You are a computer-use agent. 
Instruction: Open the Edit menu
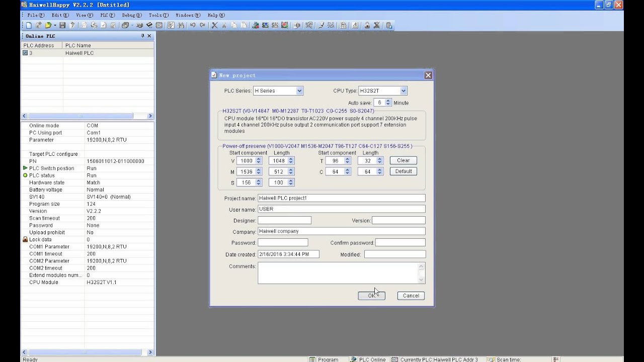click(x=60, y=15)
